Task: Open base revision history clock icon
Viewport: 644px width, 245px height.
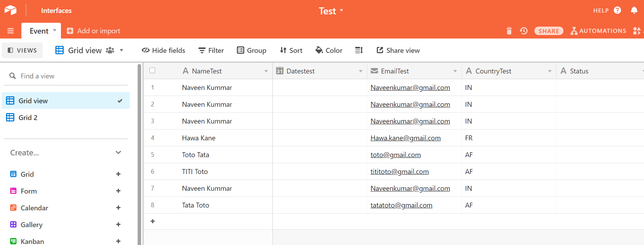Action: pyautogui.click(x=524, y=31)
